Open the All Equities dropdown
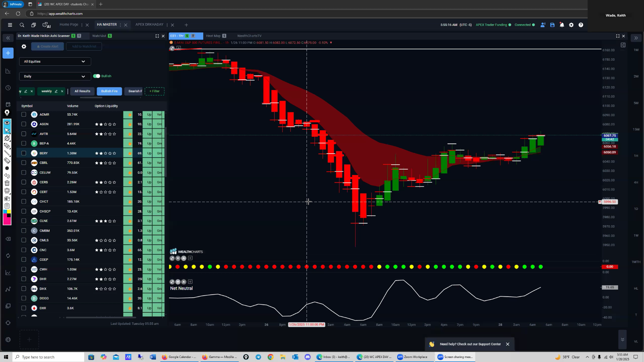This screenshot has height=362, width=644. 55,61
